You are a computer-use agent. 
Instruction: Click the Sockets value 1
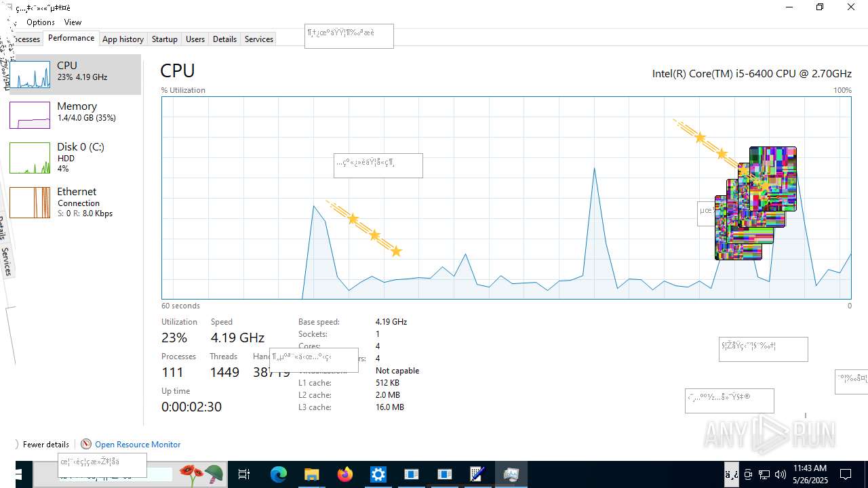coord(378,334)
